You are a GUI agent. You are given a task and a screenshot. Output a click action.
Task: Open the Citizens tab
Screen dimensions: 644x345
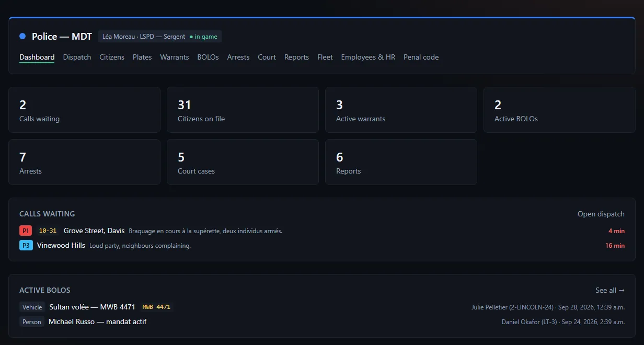click(112, 57)
